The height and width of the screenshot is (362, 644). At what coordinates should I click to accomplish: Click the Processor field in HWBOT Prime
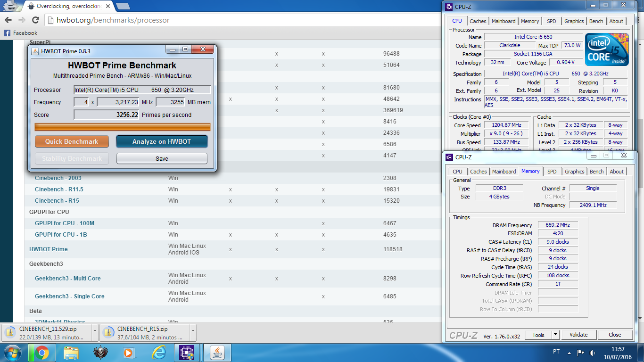(142, 90)
